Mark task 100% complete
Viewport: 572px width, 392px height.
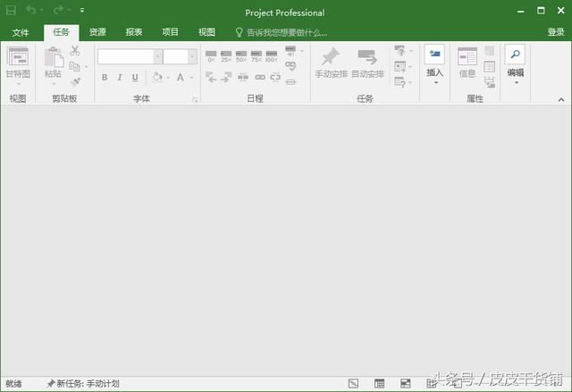click(272, 56)
